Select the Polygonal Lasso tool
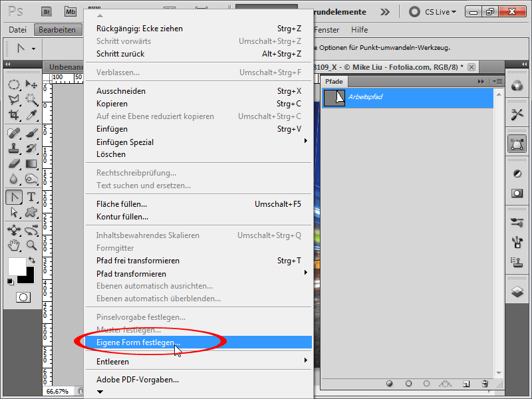The width and height of the screenshot is (532, 399). (x=13, y=99)
